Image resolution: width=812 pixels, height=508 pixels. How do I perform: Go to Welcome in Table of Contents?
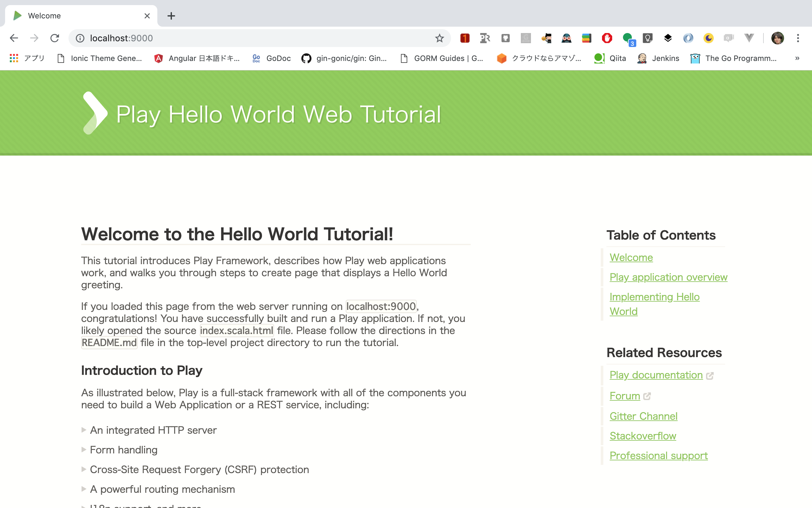pos(631,257)
